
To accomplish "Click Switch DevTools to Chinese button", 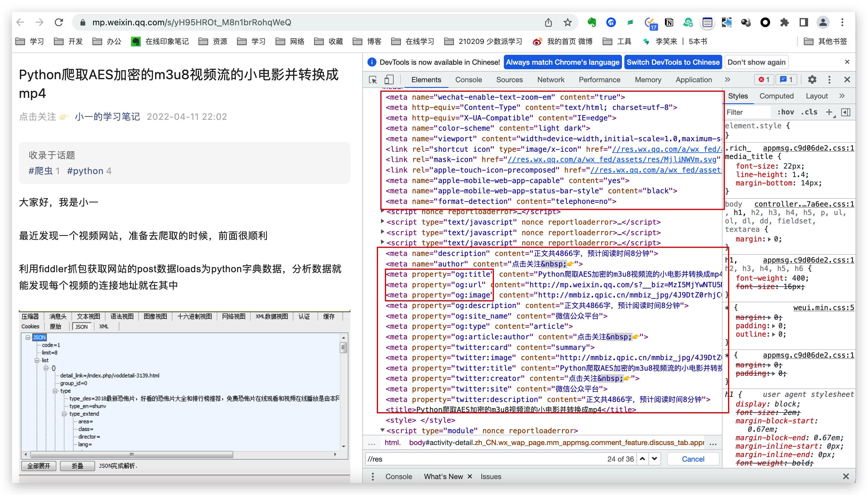I will (673, 62).
